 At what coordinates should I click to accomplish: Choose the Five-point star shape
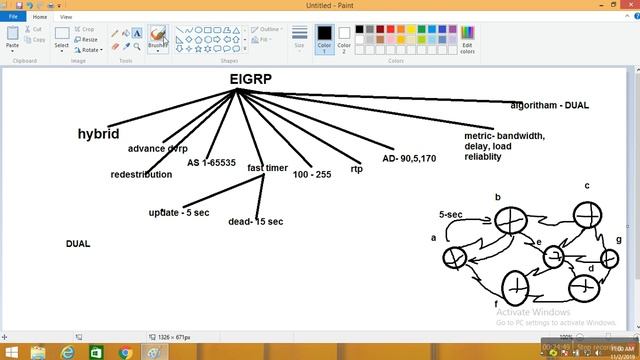point(198,49)
